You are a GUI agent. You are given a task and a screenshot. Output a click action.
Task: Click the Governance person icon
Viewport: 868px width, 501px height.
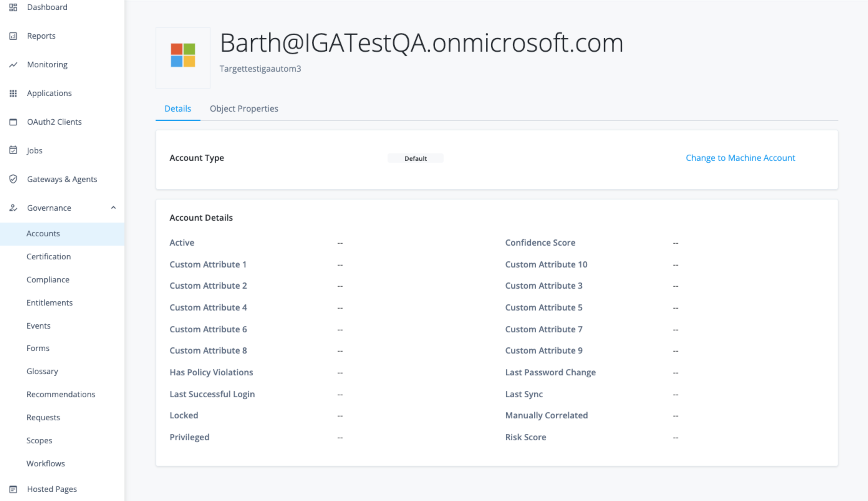(13, 208)
